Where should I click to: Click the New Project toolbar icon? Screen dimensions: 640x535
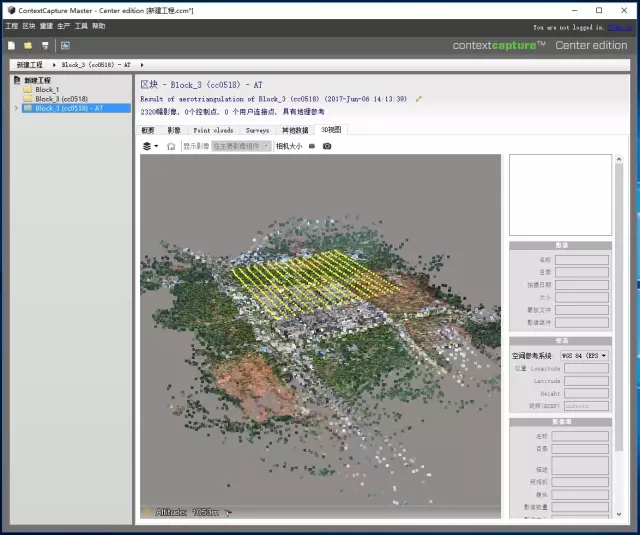point(11,45)
